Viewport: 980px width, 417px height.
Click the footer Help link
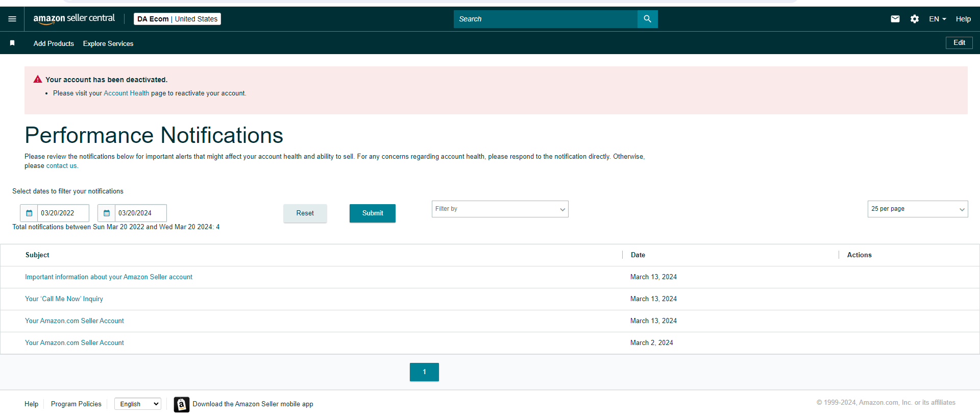pos(31,404)
